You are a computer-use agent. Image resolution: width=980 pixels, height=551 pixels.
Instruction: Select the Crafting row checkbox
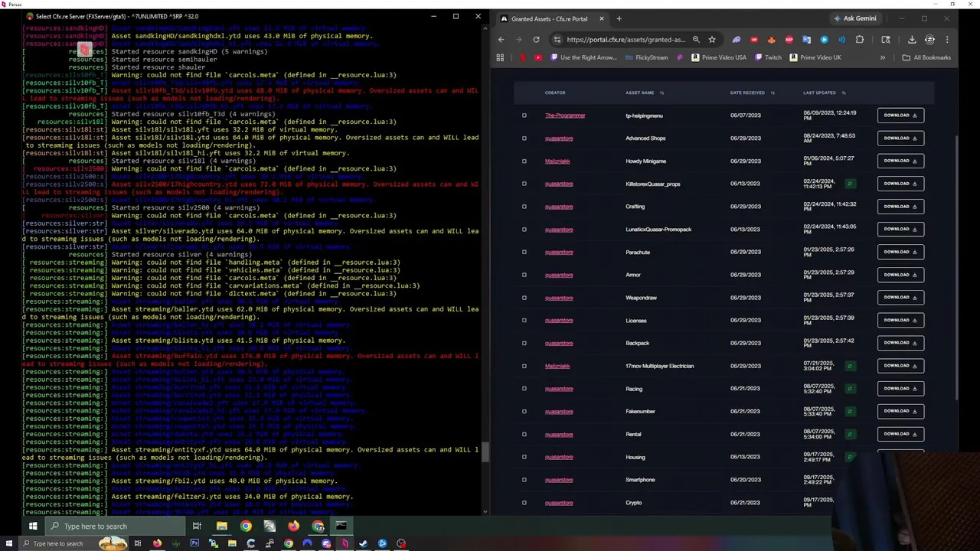524,207
